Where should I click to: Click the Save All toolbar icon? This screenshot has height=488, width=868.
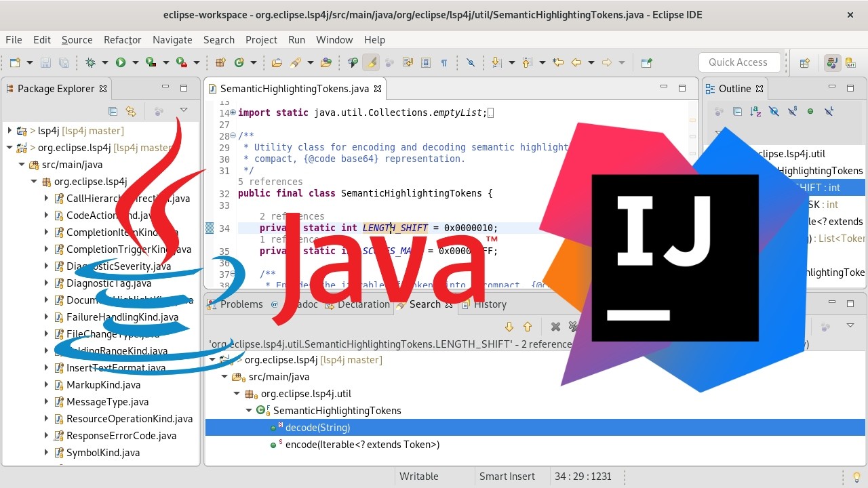pos(64,62)
